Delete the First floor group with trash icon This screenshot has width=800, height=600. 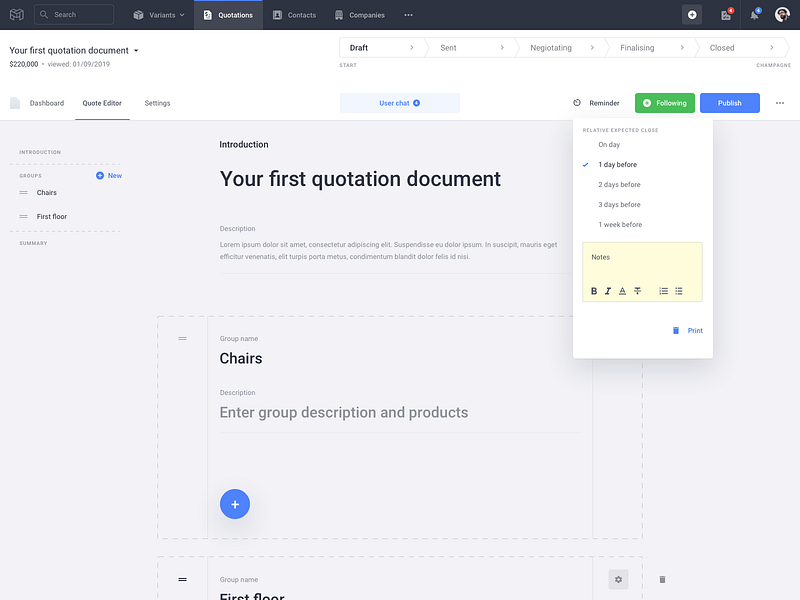click(661, 579)
